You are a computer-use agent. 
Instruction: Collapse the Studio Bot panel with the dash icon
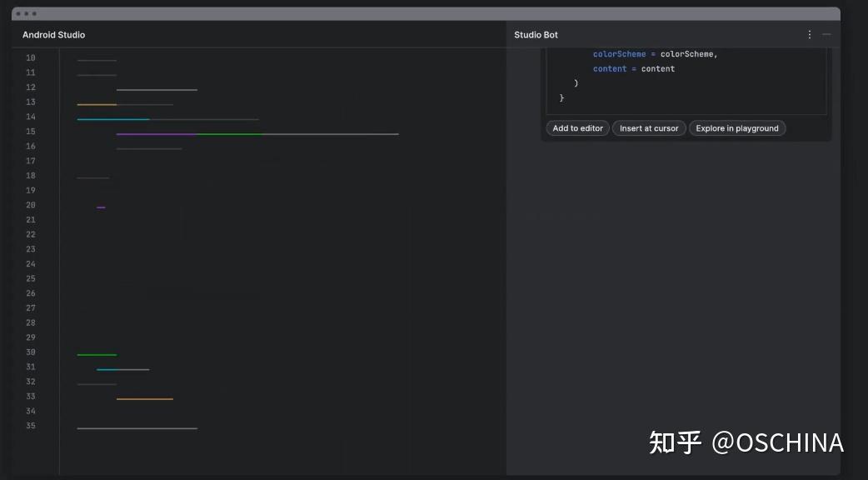[826, 34]
